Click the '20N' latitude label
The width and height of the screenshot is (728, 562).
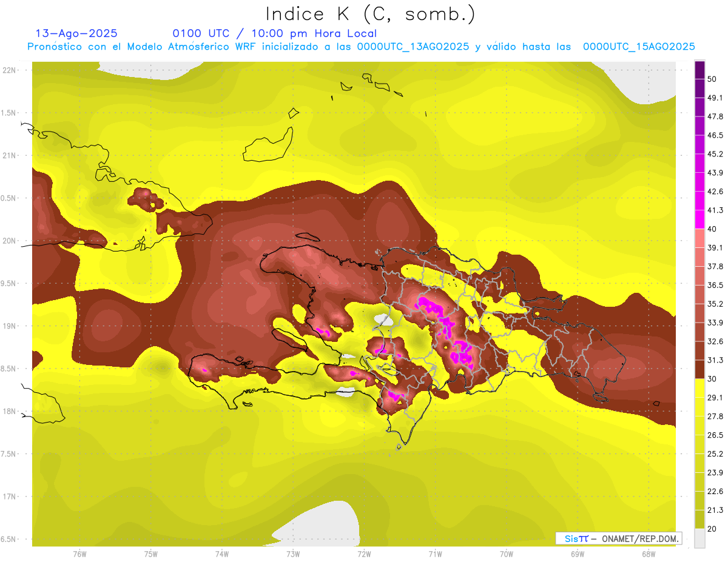pyautogui.click(x=10, y=241)
